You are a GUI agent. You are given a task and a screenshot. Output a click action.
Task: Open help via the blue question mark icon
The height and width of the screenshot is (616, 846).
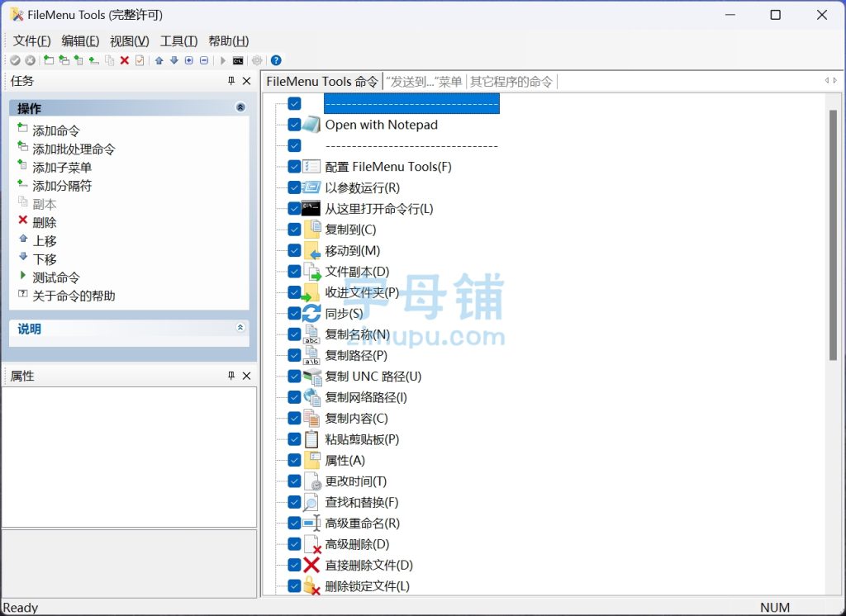(x=276, y=60)
